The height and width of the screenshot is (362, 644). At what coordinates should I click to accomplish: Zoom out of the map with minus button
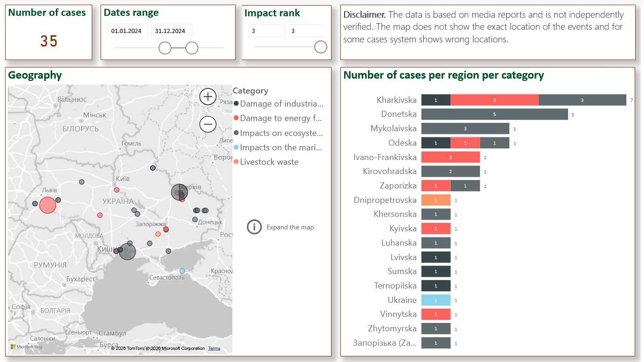208,124
